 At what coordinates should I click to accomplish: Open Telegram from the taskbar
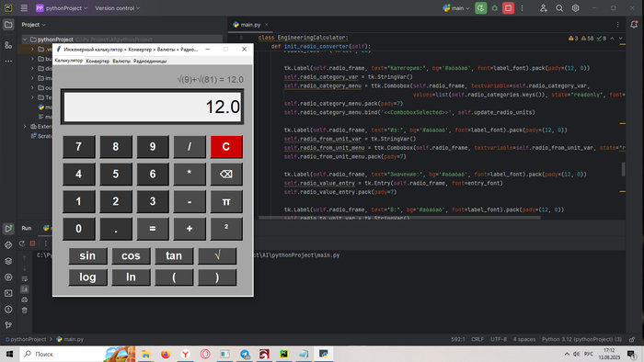245,354
